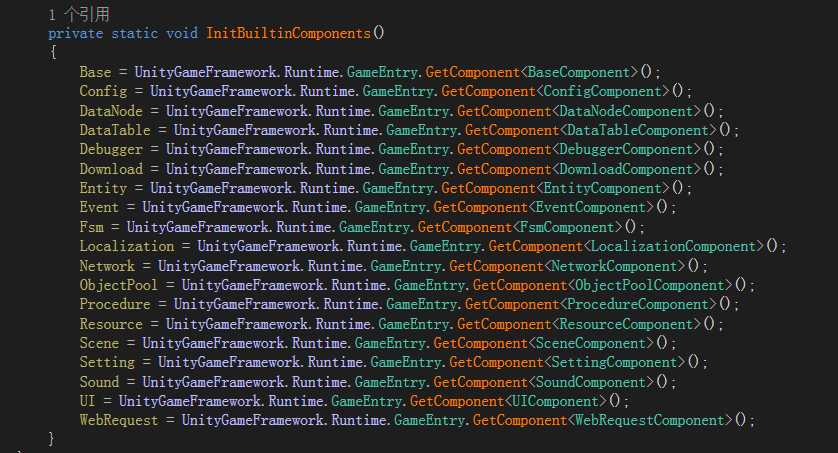838x453 pixels.
Task: Click the UIComponent type argument
Action: pyautogui.click(x=555, y=401)
